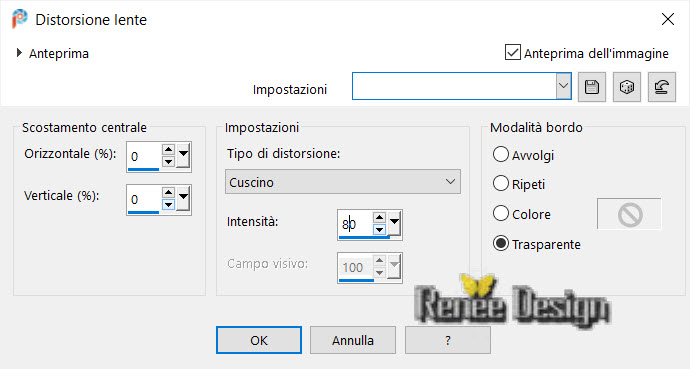Viewport: 690px width, 369px height.
Task: Click the randomize parameters dice icon
Action: (x=627, y=87)
